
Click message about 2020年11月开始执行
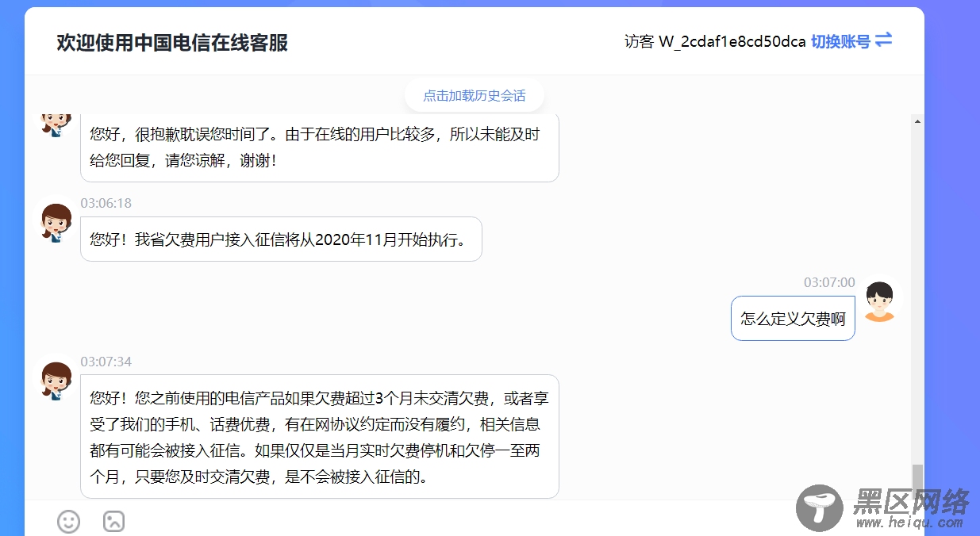(281, 239)
